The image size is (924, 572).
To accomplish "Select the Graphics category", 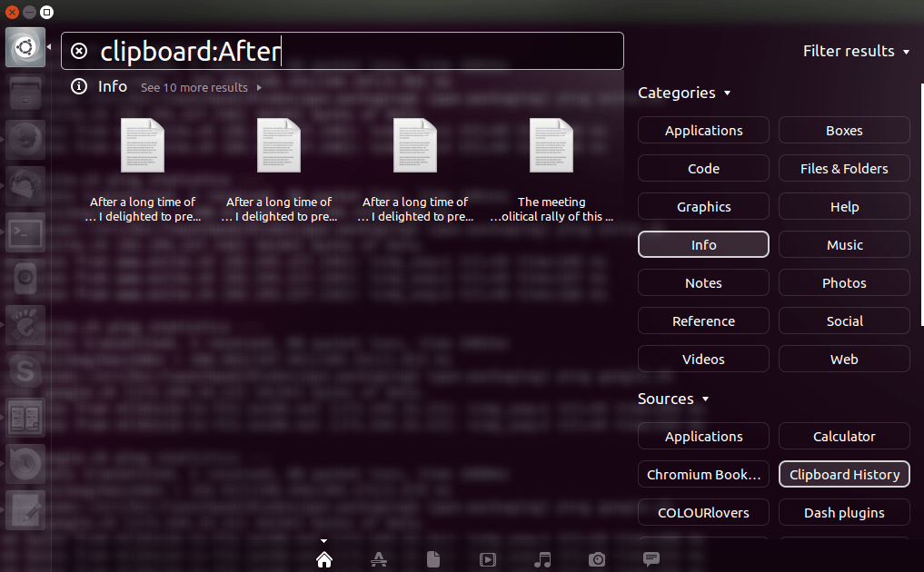I will 703,206.
